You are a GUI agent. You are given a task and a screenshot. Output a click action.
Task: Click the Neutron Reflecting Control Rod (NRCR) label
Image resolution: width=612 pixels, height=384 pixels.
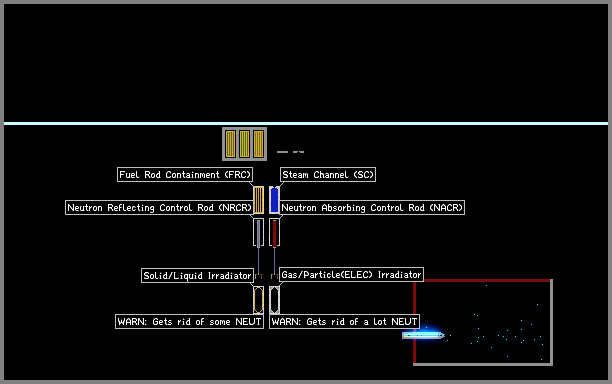point(159,207)
